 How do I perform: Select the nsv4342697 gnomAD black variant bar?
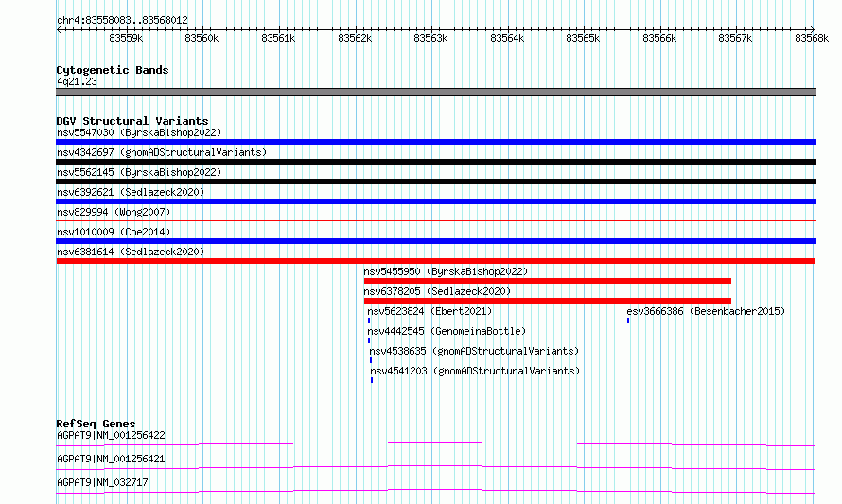tap(435, 162)
